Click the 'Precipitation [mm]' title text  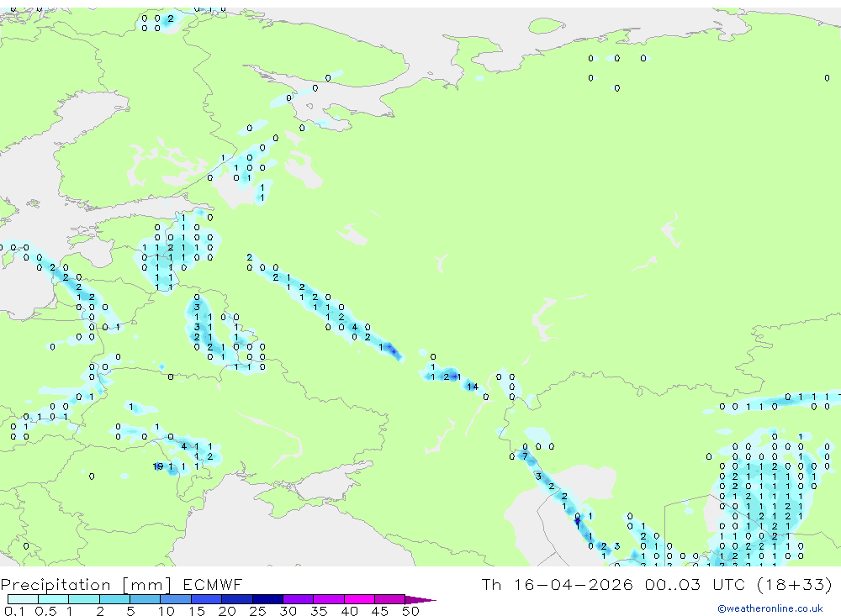[x=86, y=585]
